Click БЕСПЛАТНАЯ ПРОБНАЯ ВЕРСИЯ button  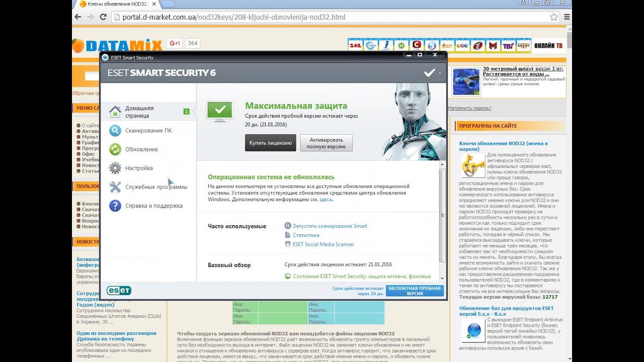(415, 291)
